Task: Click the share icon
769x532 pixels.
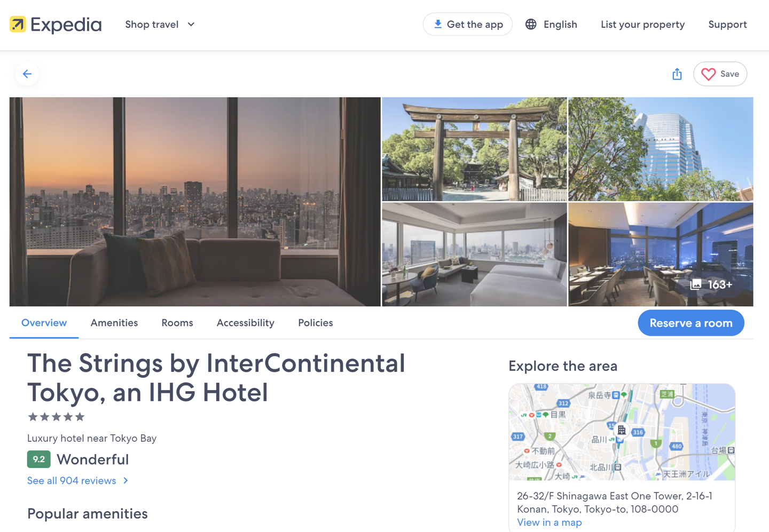Action: (x=677, y=74)
